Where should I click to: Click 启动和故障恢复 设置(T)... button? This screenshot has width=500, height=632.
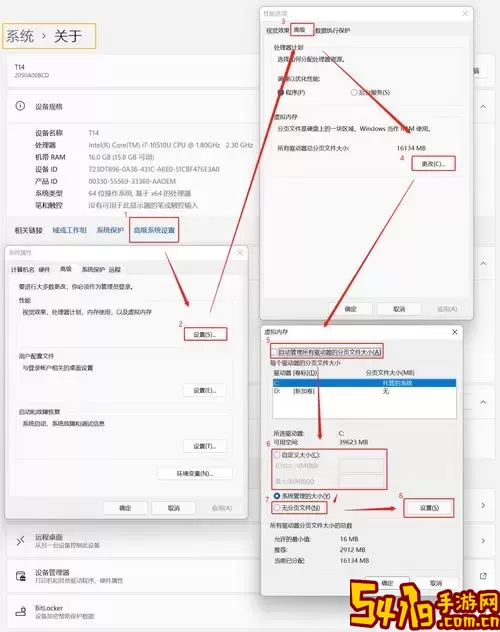point(205,446)
